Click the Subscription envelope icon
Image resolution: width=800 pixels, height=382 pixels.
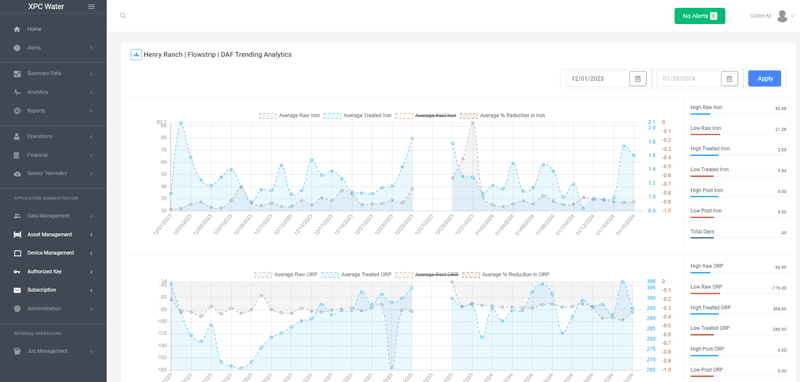click(17, 290)
